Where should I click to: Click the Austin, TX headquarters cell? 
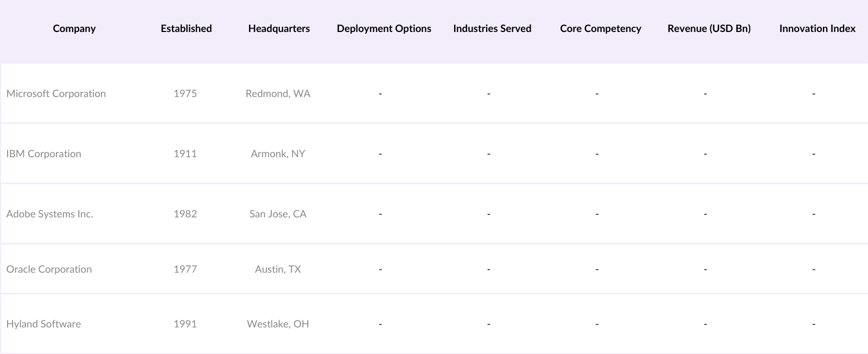(278, 269)
